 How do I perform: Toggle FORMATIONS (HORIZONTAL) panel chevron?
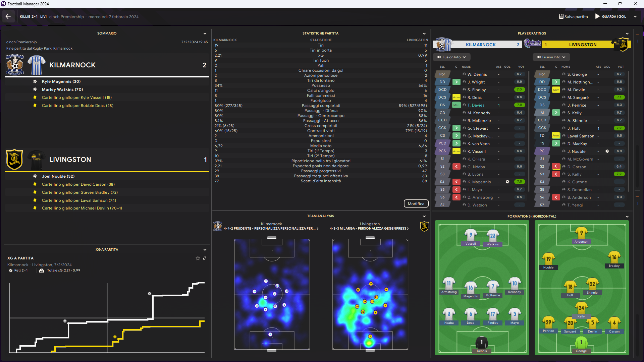(627, 217)
